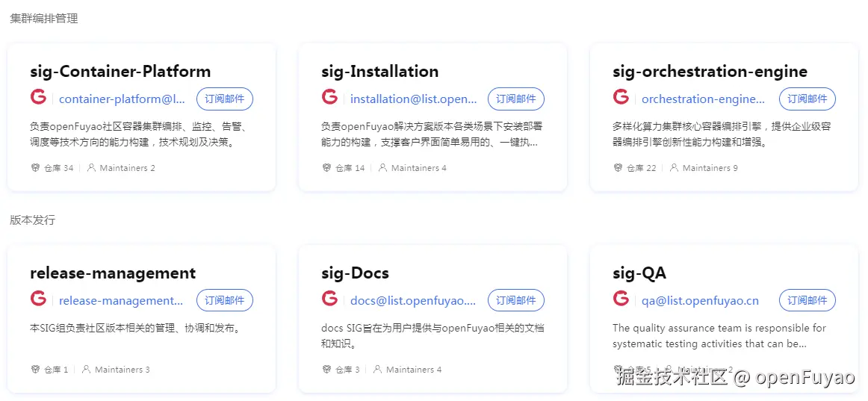Viewport: 868px width, 401px height.
Task: Subscribe to sig-QA mail via 订阅邮件
Action: [x=807, y=300]
